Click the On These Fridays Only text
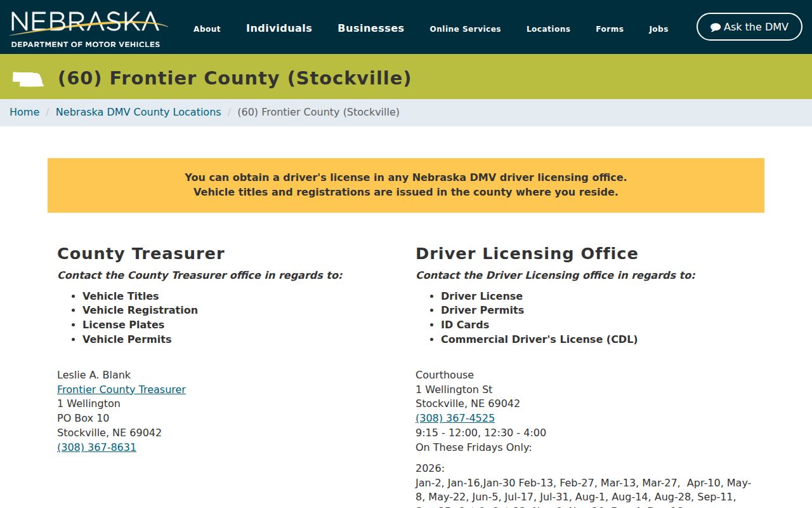This screenshot has height=508, width=812. (x=473, y=447)
